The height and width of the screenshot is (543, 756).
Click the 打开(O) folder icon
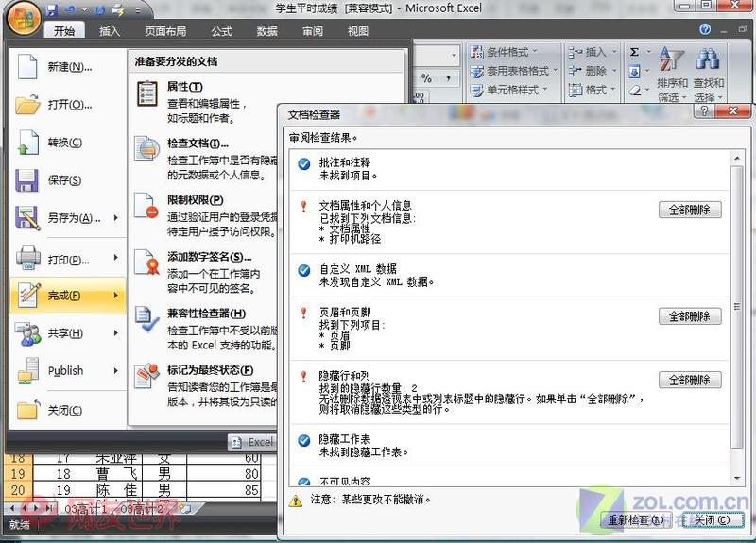(27, 104)
